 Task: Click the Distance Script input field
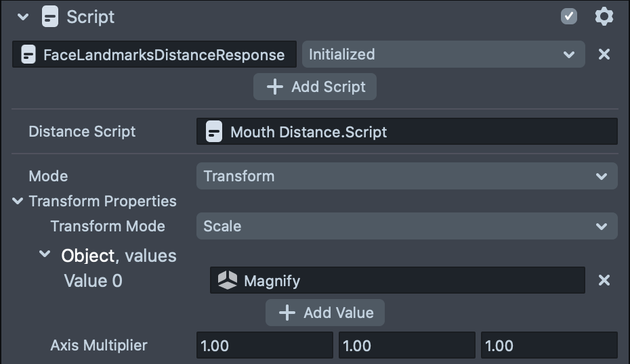pyautogui.click(x=406, y=132)
